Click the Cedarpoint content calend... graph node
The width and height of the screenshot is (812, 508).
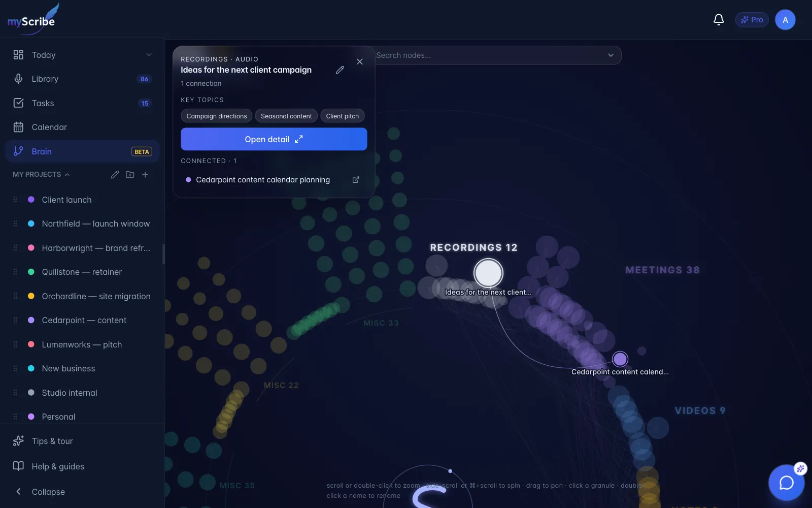click(620, 359)
